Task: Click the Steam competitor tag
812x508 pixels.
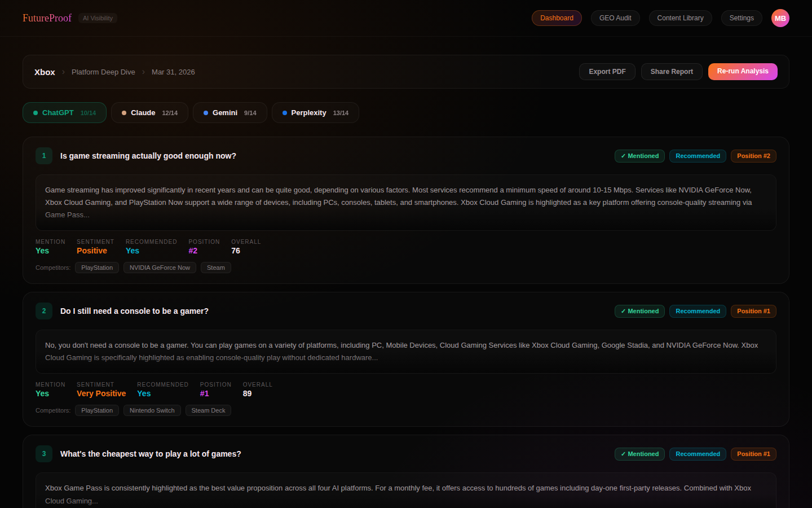Action: 216,268
